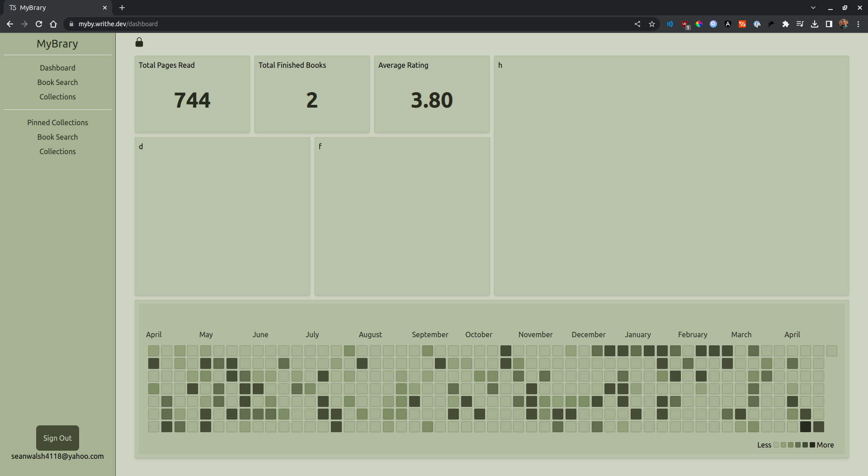Open the browser extensions puzzle icon
Viewport: 868px width, 476px height.
(x=786, y=24)
